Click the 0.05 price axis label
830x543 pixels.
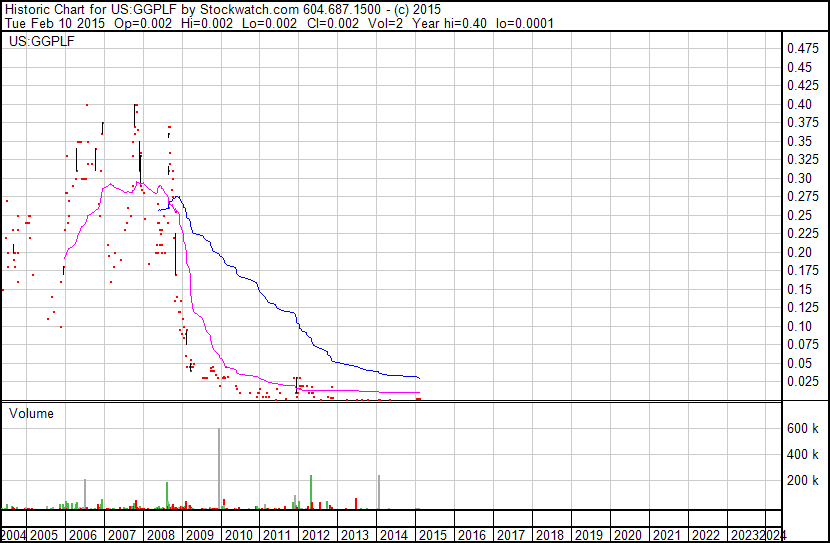click(x=799, y=364)
